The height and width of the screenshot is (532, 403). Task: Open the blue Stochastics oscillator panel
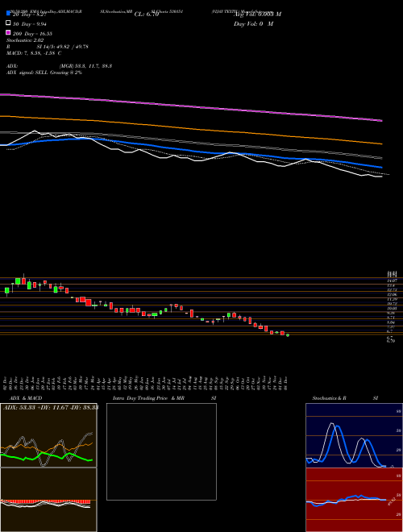point(354,435)
